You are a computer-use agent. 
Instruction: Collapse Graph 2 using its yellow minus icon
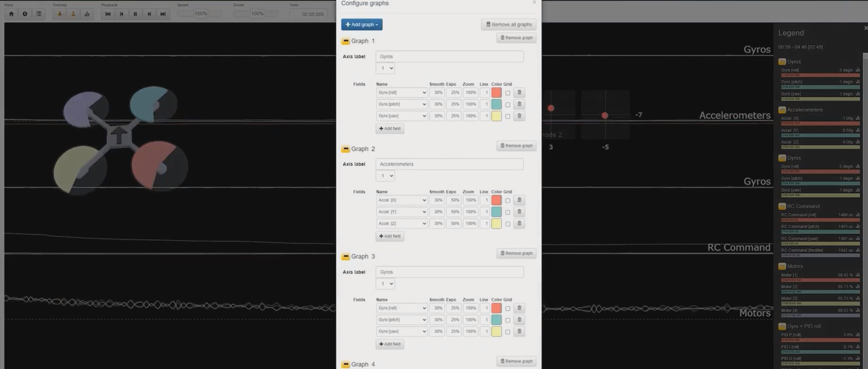[x=345, y=149]
